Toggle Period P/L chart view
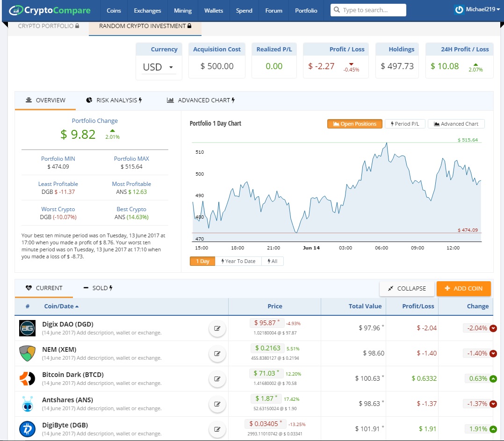Screen dimensions: 504x441 (405, 124)
